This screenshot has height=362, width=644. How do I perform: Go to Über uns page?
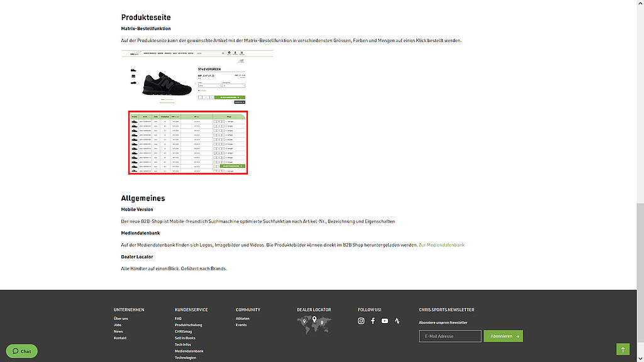pos(121,319)
